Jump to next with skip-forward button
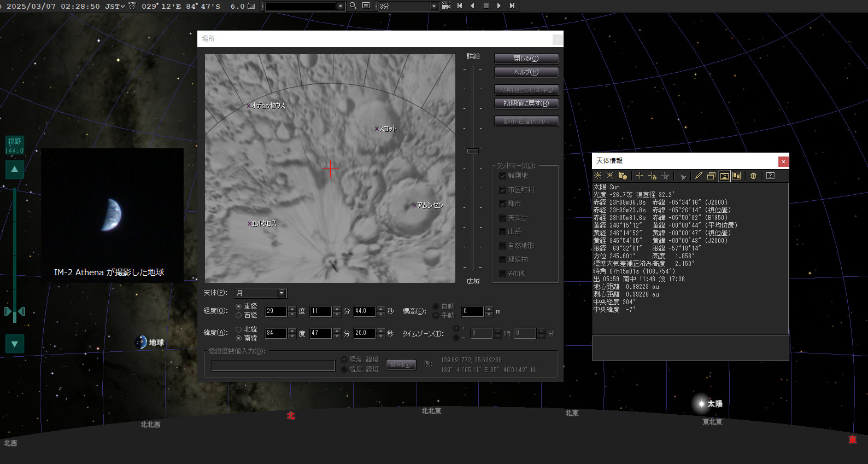Viewport: 868px width, 464px height. click(x=512, y=5)
